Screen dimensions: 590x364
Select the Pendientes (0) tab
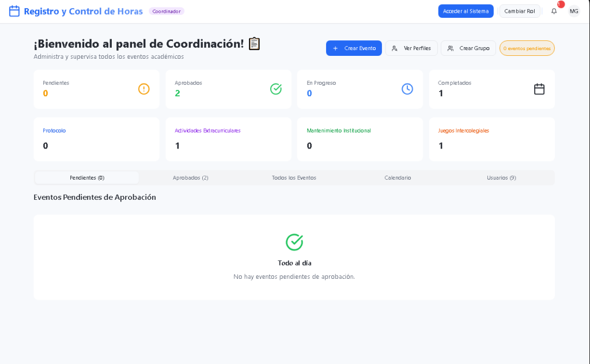coord(87,177)
